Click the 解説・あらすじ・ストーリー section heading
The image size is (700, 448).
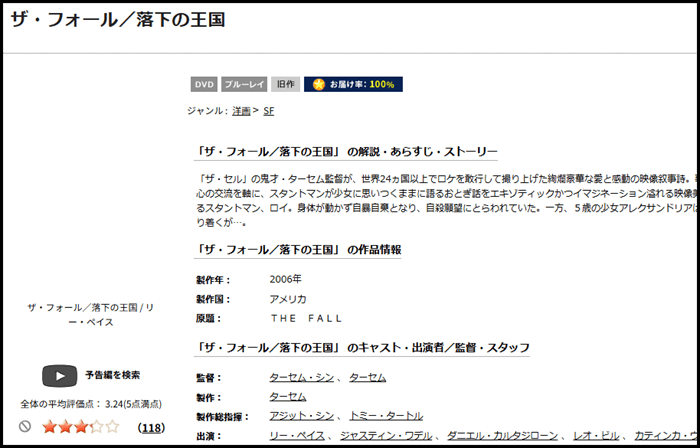pos(346,152)
